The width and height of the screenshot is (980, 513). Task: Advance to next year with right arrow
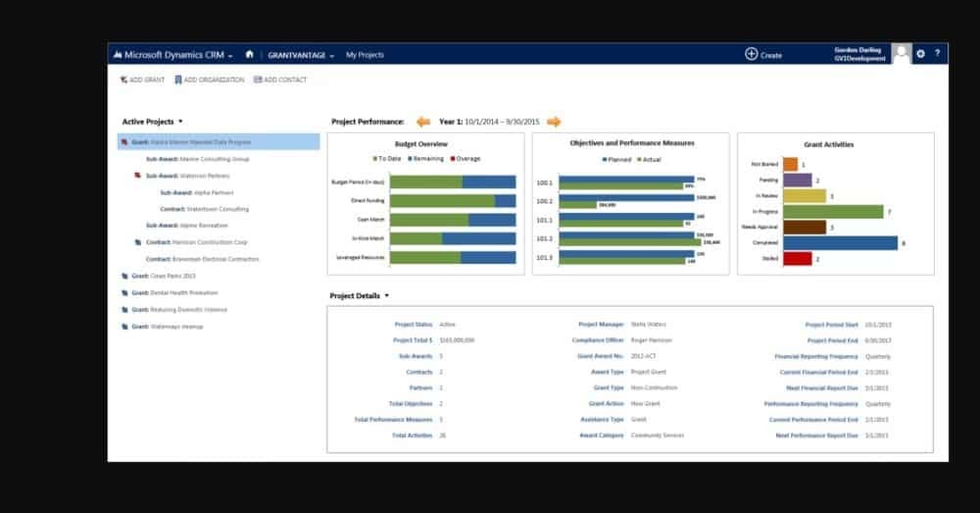pyautogui.click(x=554, y=122)
